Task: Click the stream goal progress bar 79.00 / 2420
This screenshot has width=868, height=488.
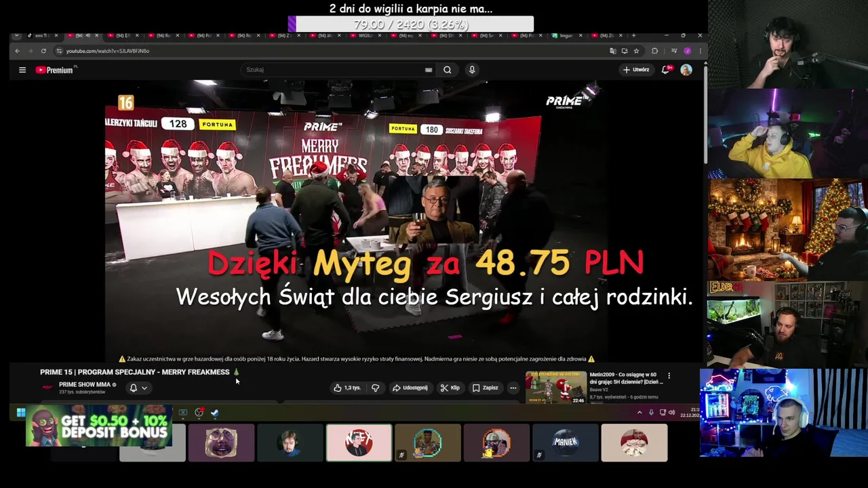Action: [411, 24]
